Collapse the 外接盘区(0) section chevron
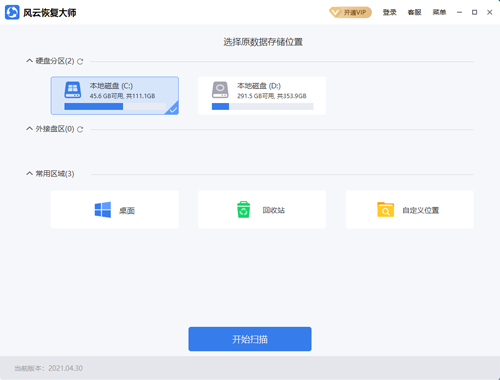Image resolution: width=500 pixels, height=380 pixels. point(29,129)
